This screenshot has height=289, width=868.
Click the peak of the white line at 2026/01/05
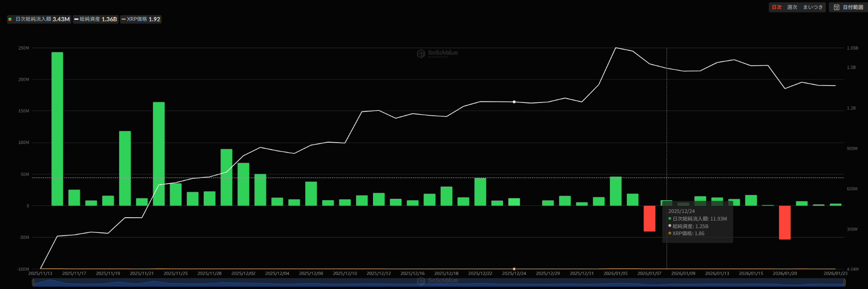(615, 48)
